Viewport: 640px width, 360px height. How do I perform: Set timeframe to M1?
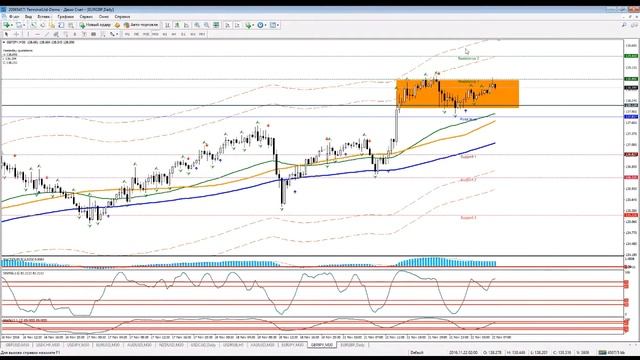[x=127, y=34]
